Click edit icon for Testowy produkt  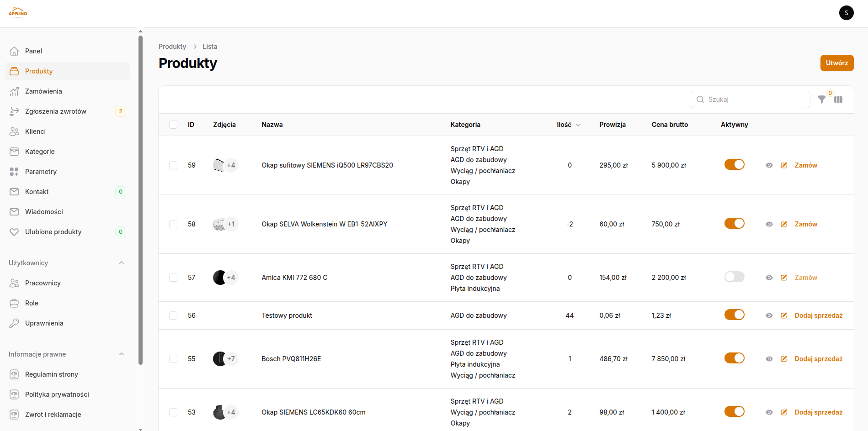(x=783, y=315)
